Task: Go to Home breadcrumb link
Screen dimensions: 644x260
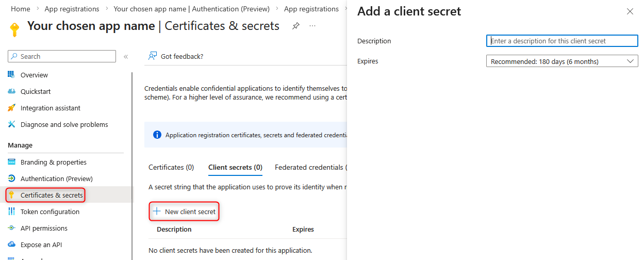Action: click(x=21, y=9)
